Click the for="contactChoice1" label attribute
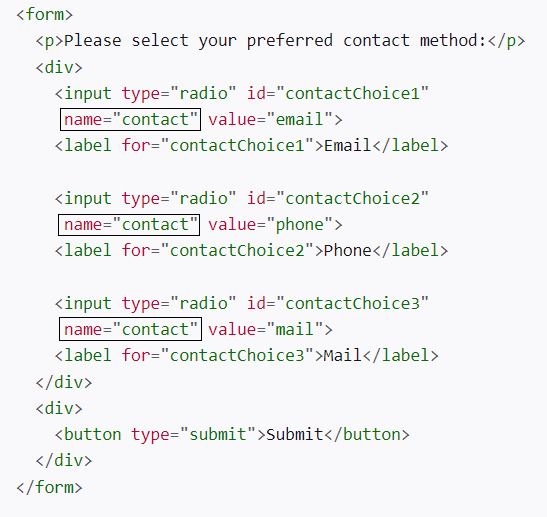Screen dimensions: 547x517 tap(218, 146)
